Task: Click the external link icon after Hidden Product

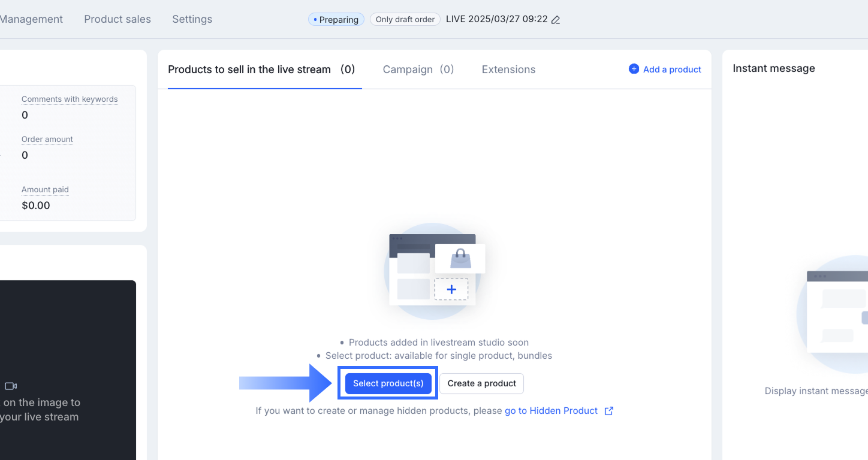Action: [x=608, y=411]
